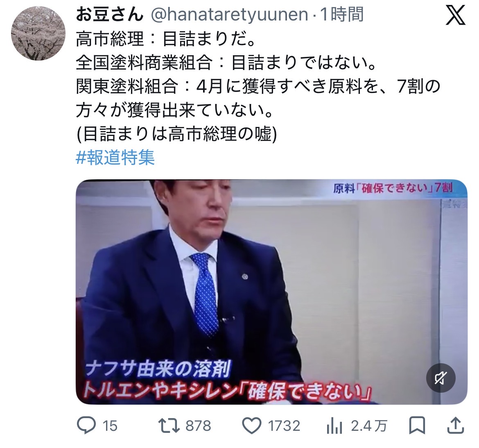This screenshot has width=479, height=448.
Task: Click the view count 2.4万
Action: (369, 426)
